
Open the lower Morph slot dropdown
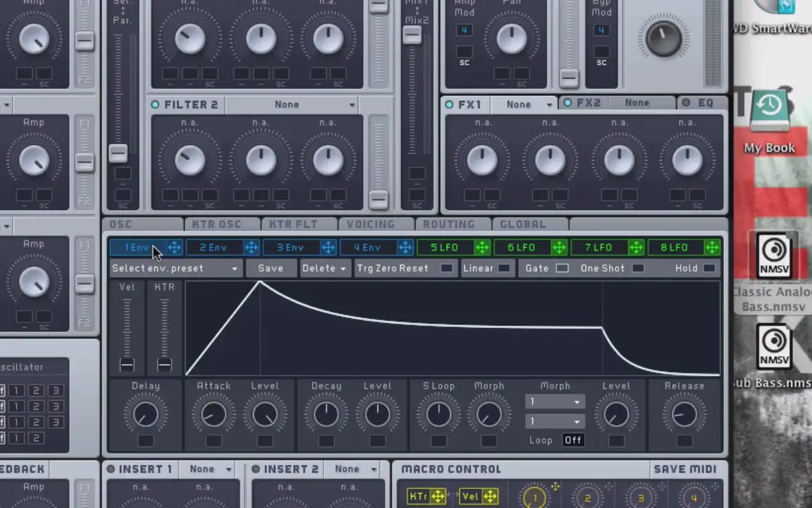555,421
